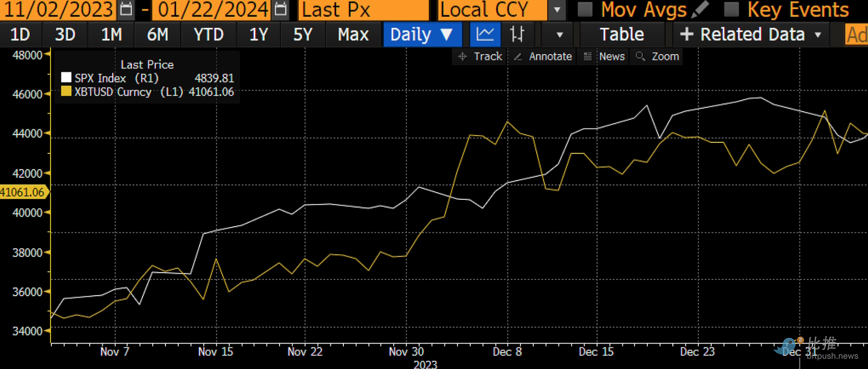
Task: Tick the Key Events checkbox
Action: point(731,9)
